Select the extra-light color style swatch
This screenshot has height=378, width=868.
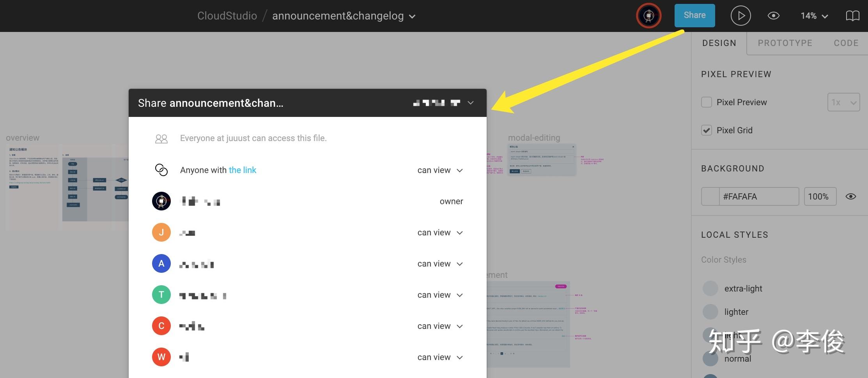(710, 288)
